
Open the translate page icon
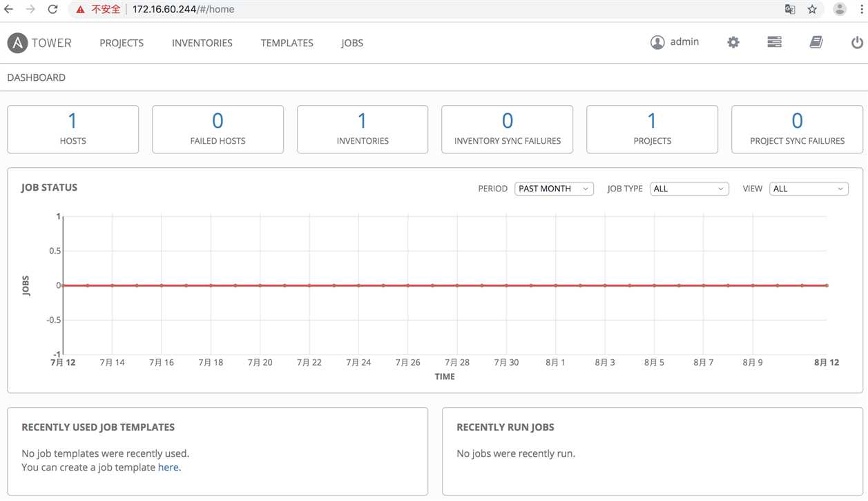point(790,10)
